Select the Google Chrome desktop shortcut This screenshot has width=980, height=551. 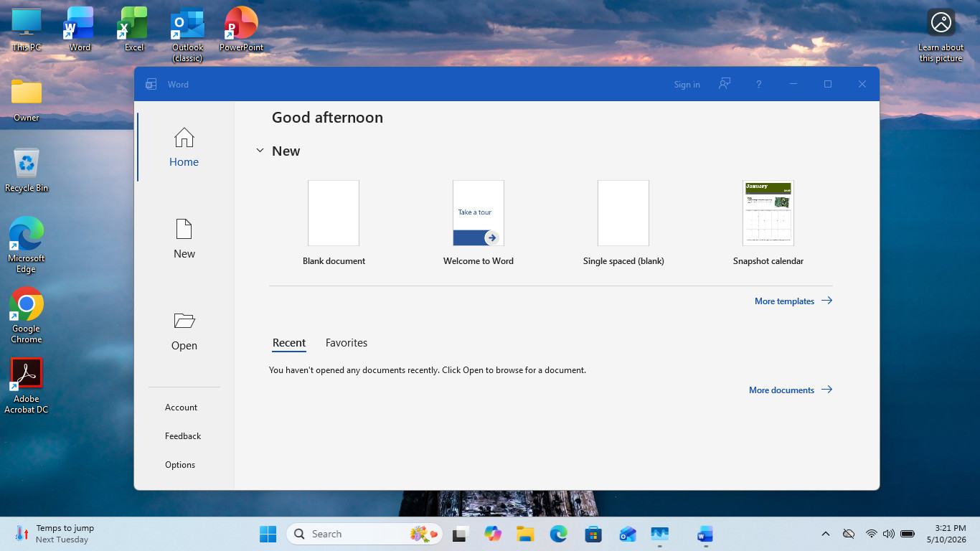point(27,316)
